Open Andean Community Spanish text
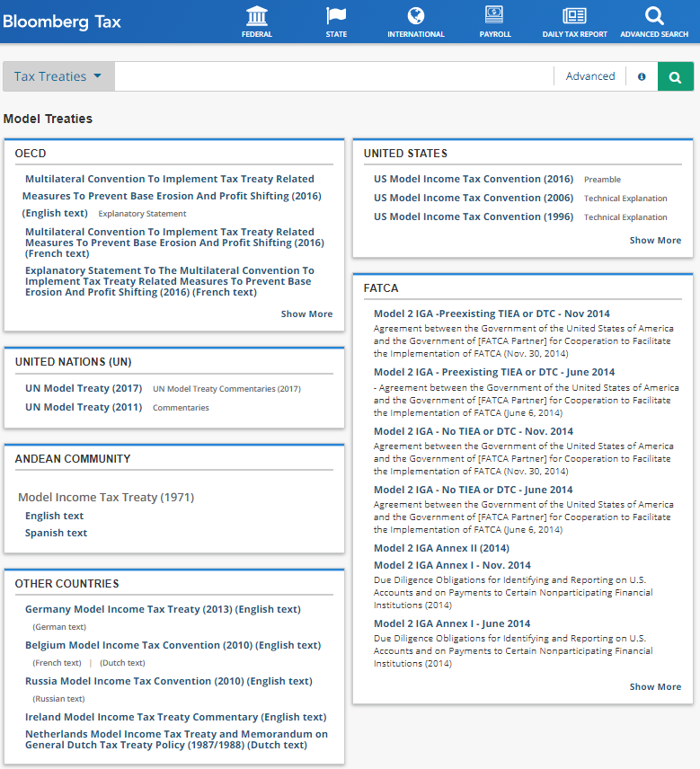Viewport: 700px width, 769px height. [x=56, y=533]
